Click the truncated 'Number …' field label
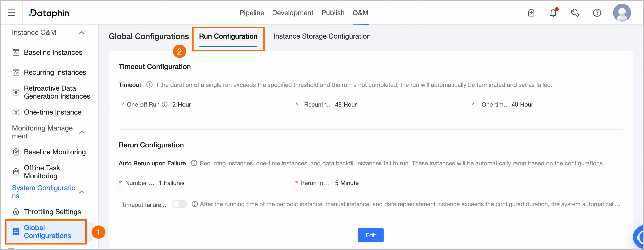 (139, 183)
